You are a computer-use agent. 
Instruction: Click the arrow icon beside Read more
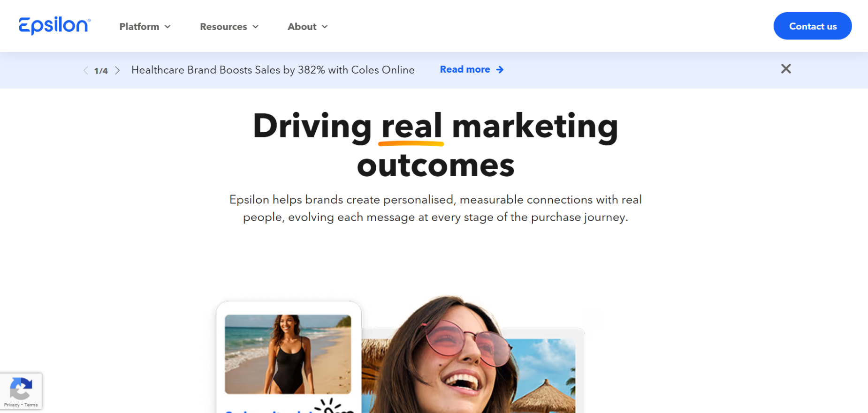pyautogui.click(x=500, y=69)
